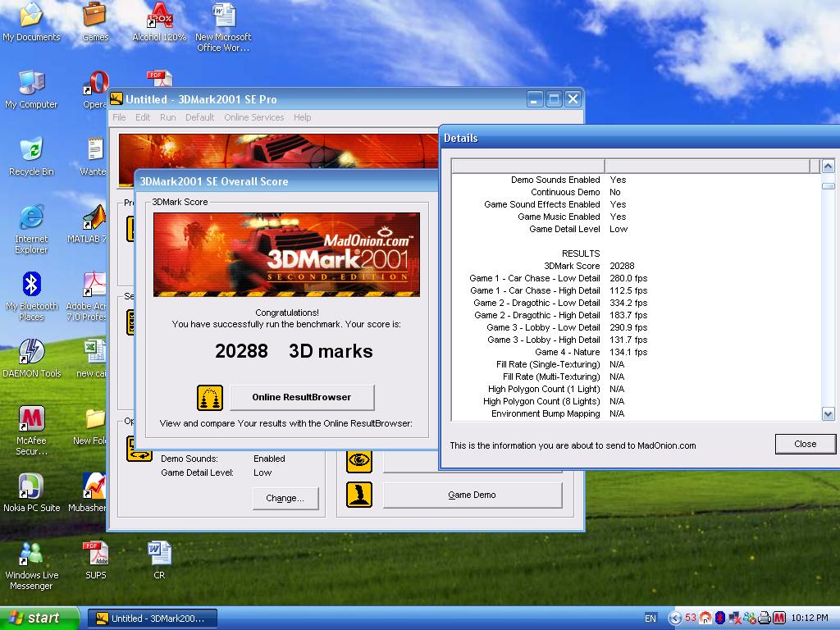Open the File menu in 3DMark2001

pos(119,117)
